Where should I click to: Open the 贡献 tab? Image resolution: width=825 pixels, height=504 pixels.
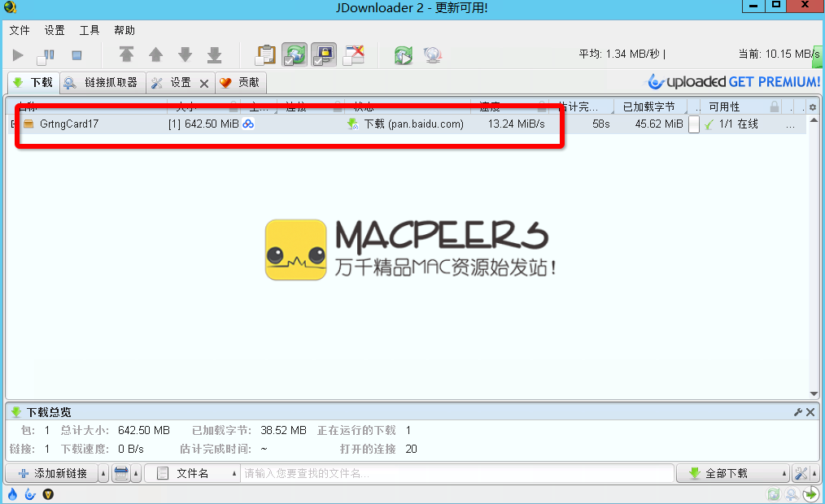click(x=241, y=83)
